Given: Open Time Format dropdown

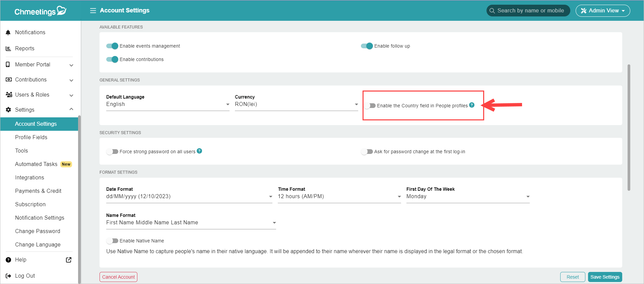Looking at the screenshot, I should (339, 196).
